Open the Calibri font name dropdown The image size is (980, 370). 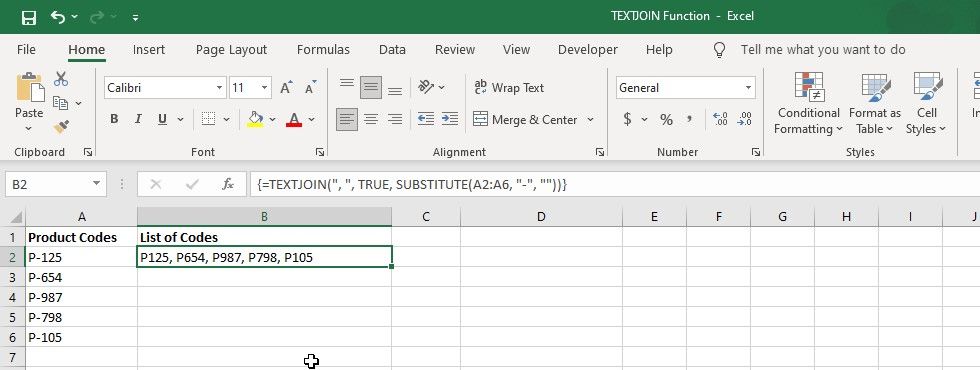click(x=219, y=88)
